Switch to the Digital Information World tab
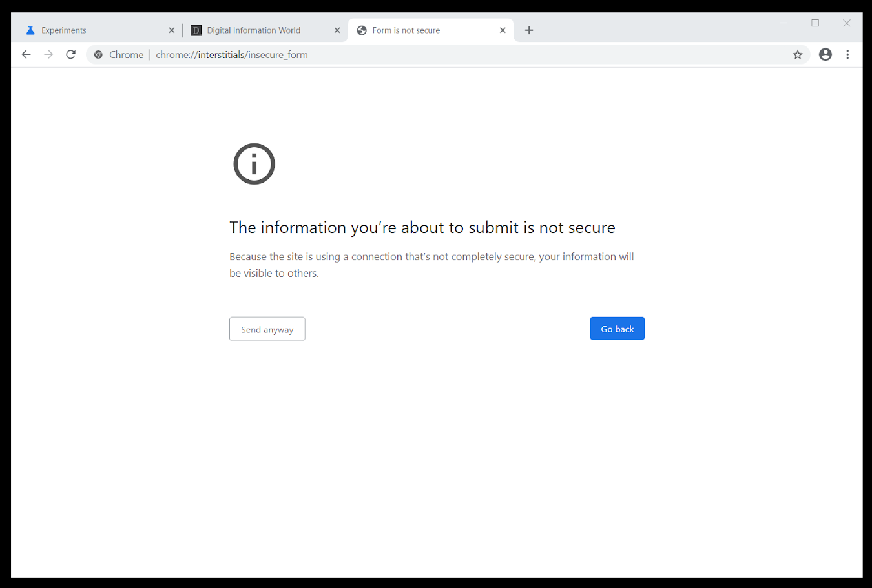872x588 pixels. pyautogui.click(x=258, y=30)
